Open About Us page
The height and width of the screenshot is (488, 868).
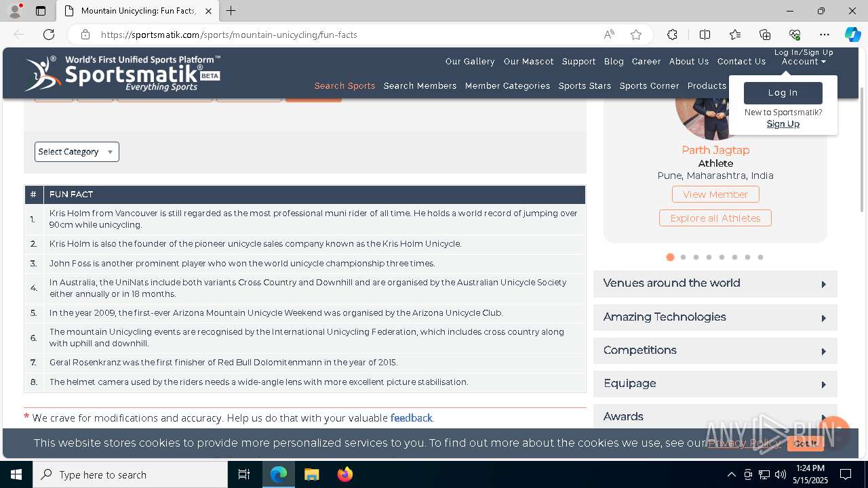tap(689, 62)
